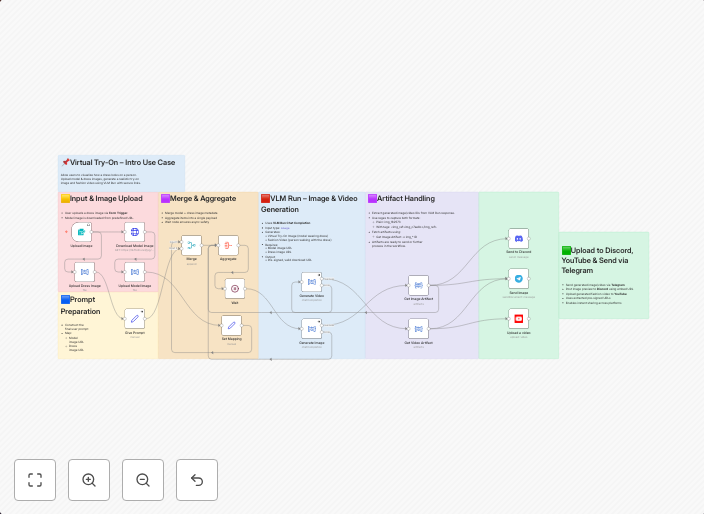Click the Get Image Artifact node

click(x=418, y=286)
